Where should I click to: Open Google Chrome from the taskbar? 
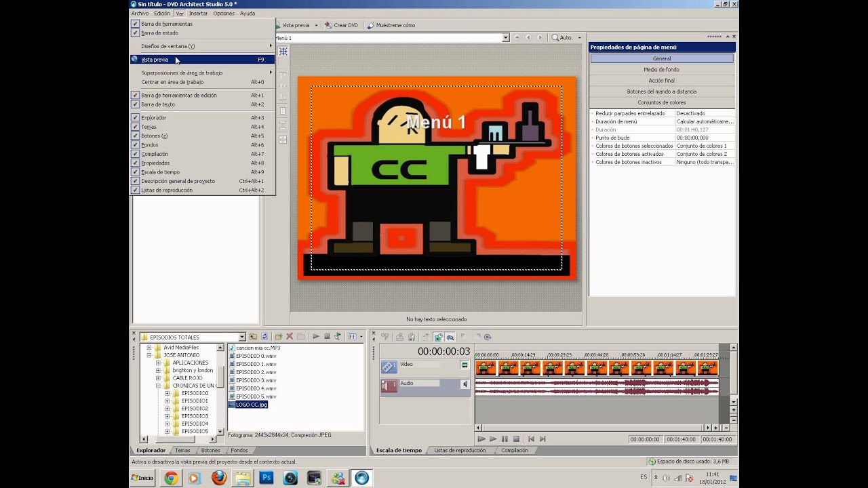171,479
